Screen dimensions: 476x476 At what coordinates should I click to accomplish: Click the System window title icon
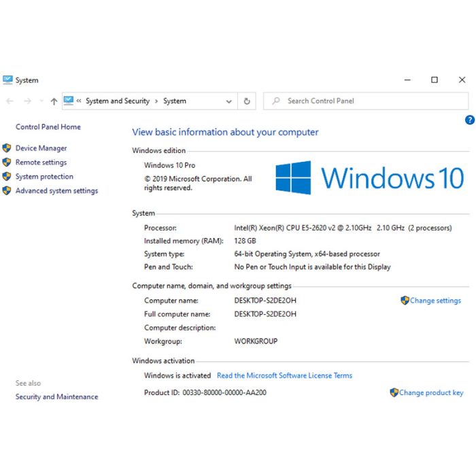(7, 80)
